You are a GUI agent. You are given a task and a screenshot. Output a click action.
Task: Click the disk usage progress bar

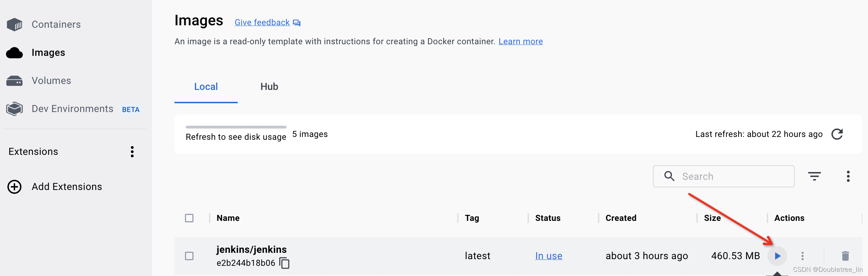click(x=236, y=127)
